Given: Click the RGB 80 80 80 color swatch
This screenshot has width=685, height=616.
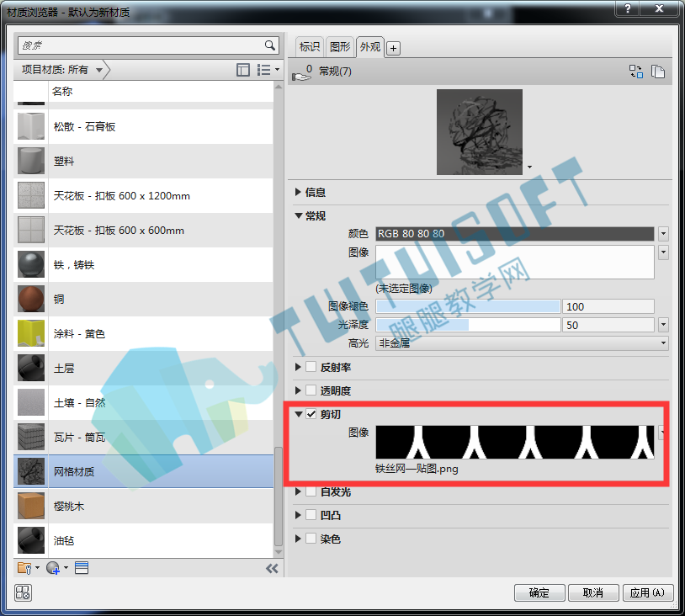Looking at the screenshot, I should pos(515,234).
